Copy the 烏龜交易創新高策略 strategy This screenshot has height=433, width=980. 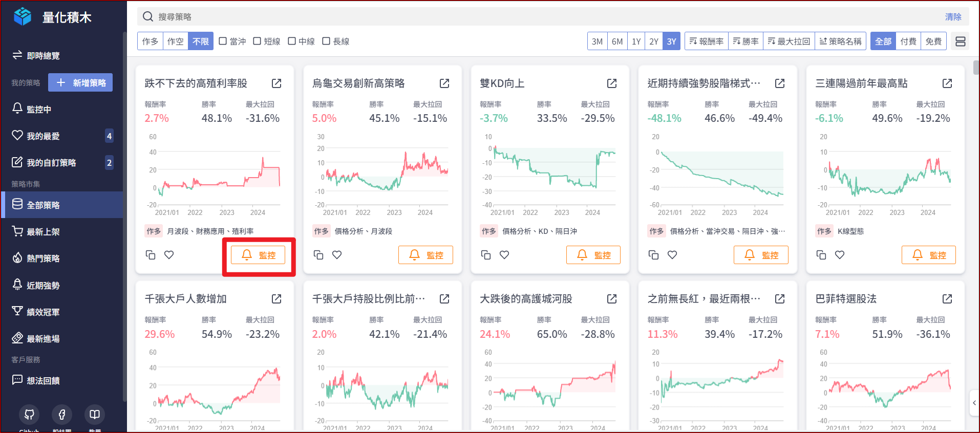coord(318,255)
